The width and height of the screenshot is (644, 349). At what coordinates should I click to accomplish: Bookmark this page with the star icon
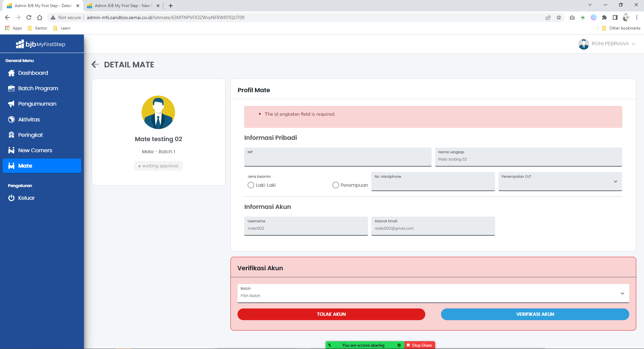coord(559,17)
